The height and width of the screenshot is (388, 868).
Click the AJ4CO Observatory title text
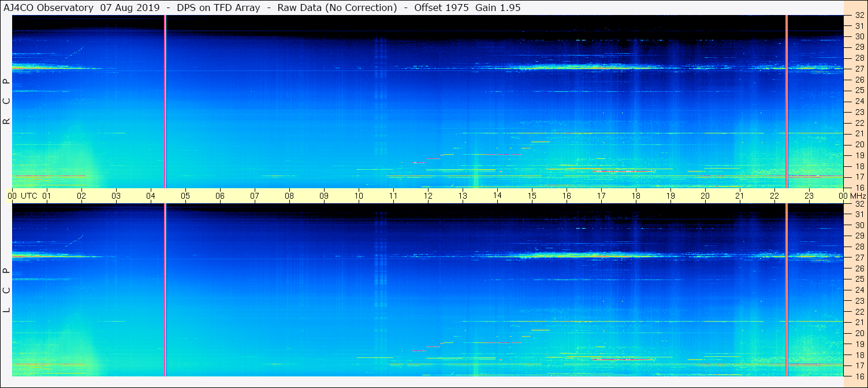[49, 8]
